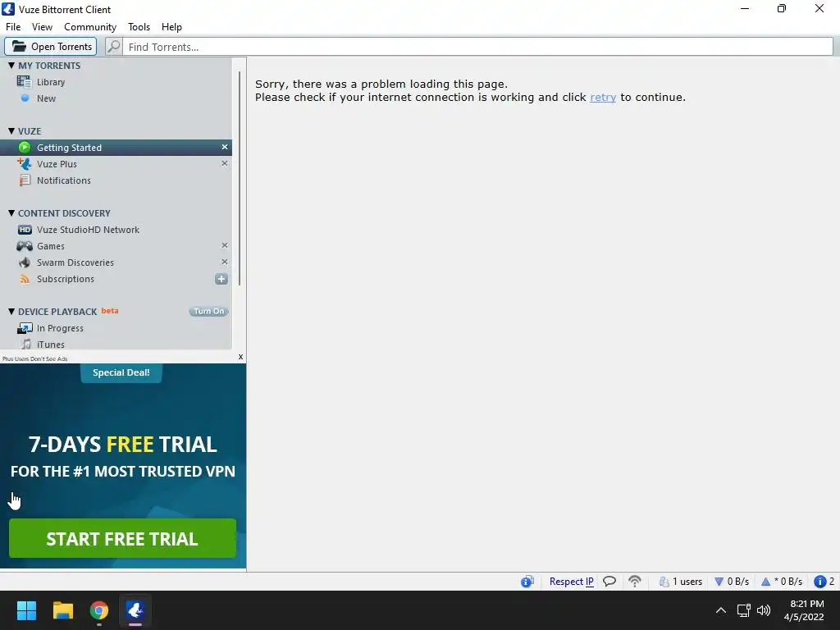Click the Vuze taskbar icon
The image size is (840, 630).
tap(135, 610)
